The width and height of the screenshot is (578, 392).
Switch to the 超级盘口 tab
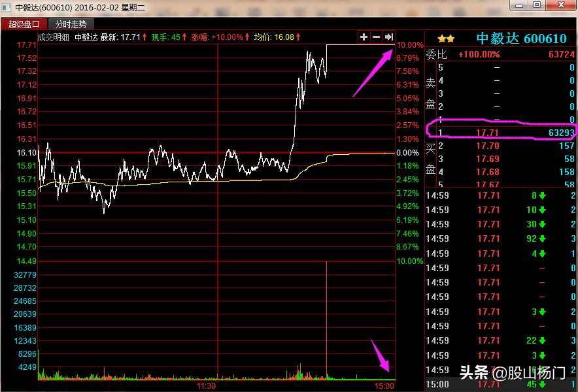24,24
